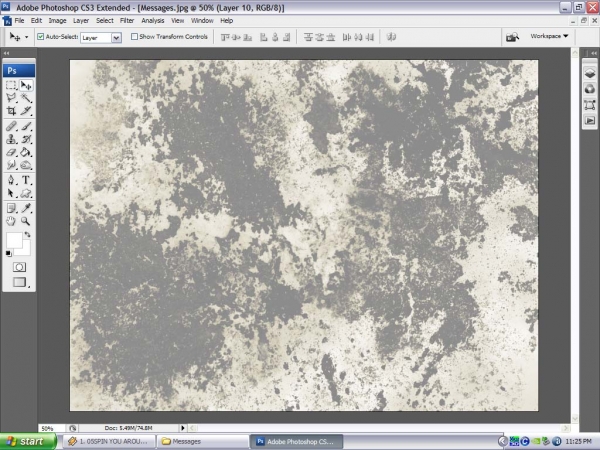Open the Move tool preset picker arrow
This screenshot has width=600, height=450.
[26, 37]
